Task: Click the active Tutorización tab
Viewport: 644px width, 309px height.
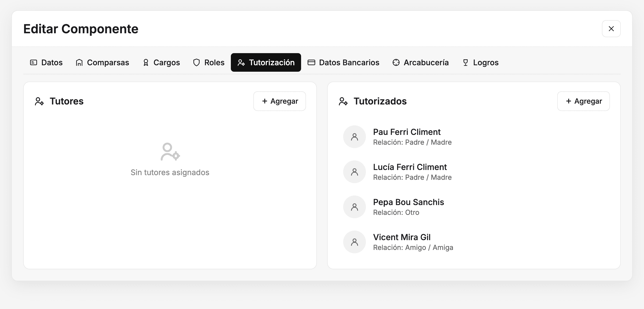Action: coord(266,62)
